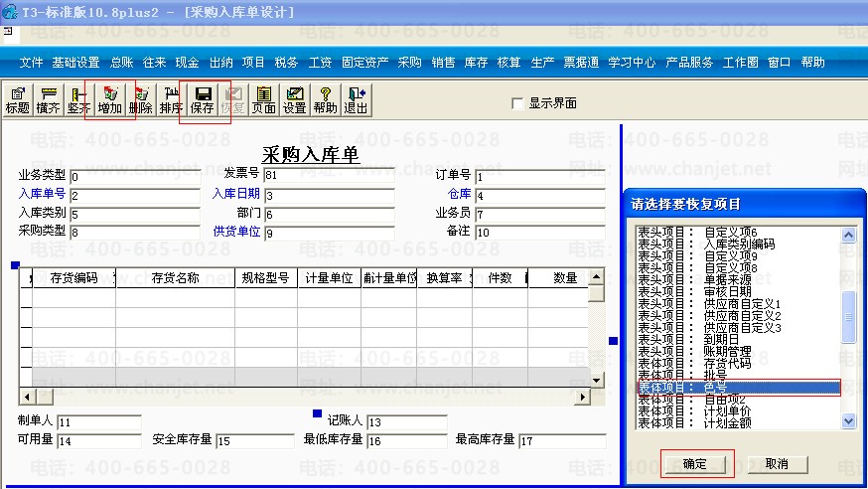
Task: Open the 窗口 menu
Action: tap(779, 63)
